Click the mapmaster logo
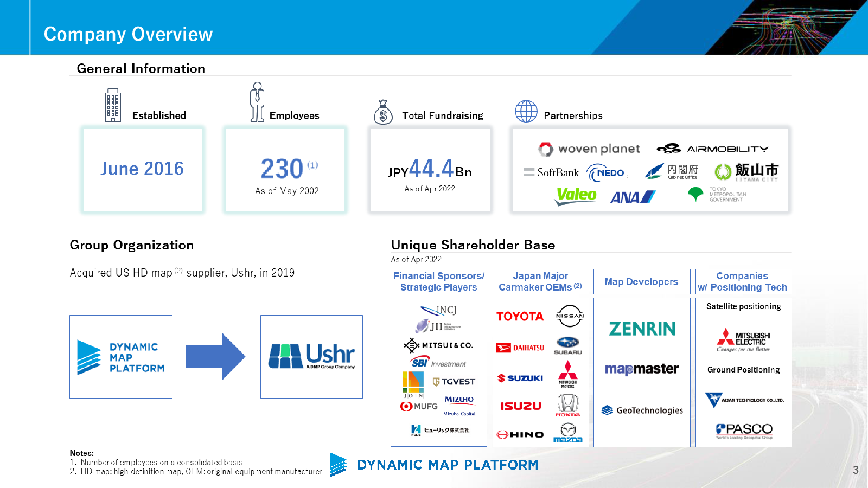Image resolution: width=868 pixels, height=488 pixels. pyautogui.click(x=642, y=369)
